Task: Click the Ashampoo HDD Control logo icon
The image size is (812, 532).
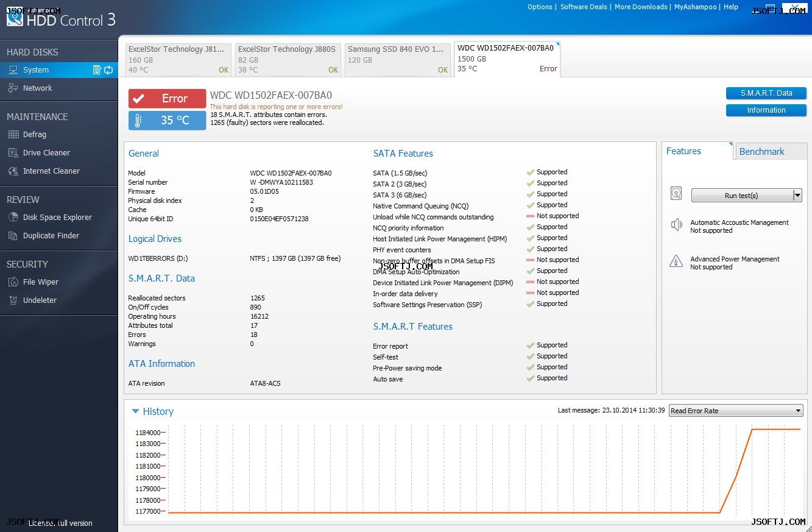Action: (15, 16)
